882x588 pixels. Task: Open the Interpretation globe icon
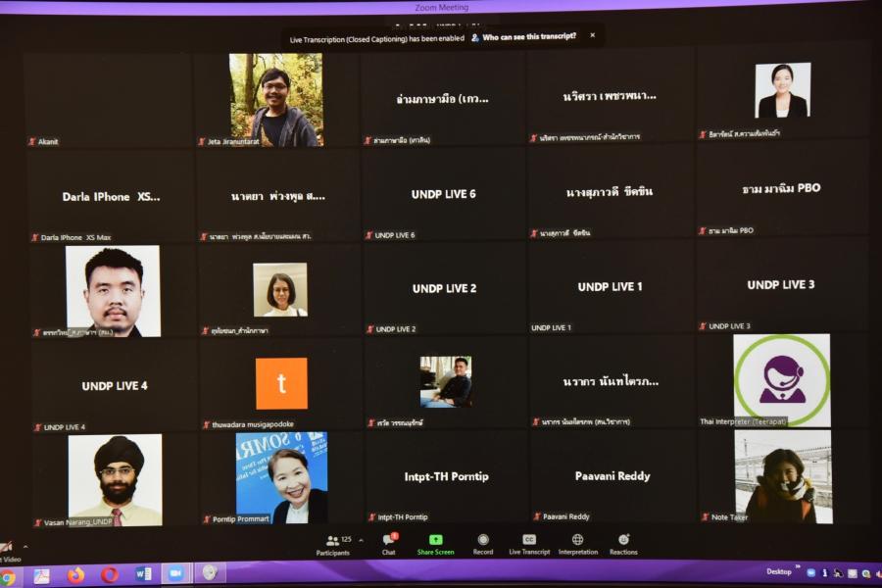click(577, 543)
